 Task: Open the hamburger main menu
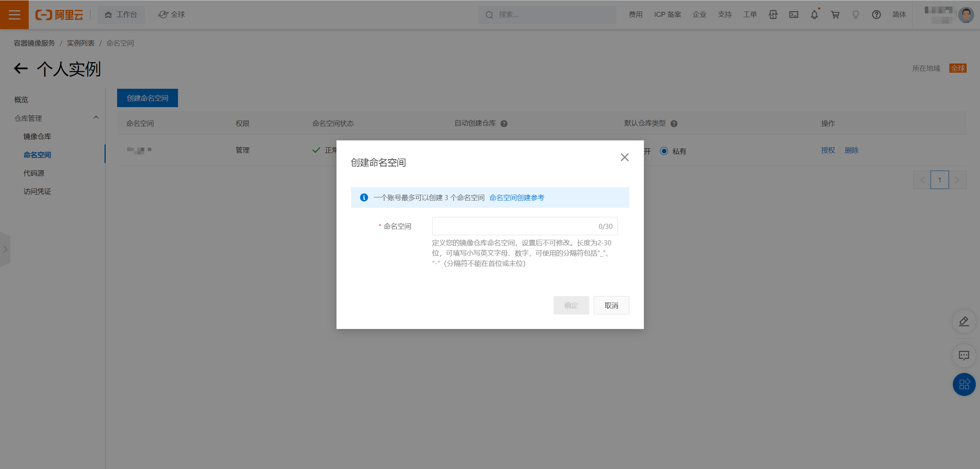(x=14, y=15)
